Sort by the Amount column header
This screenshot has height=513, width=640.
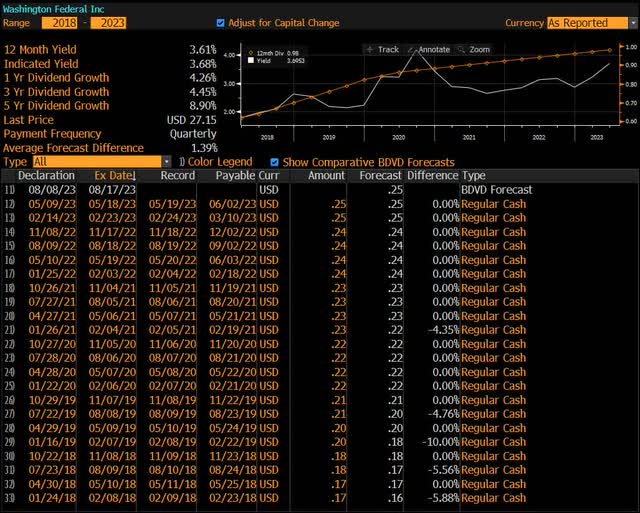[x=326, y=175]
